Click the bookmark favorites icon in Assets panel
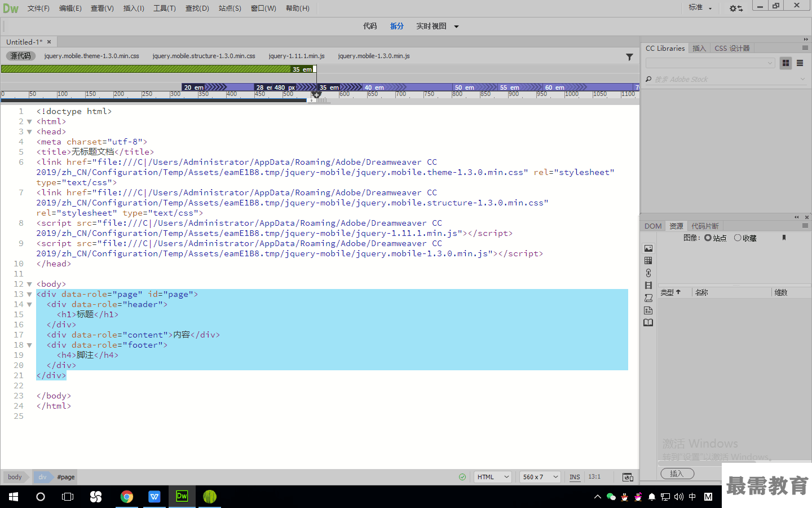 pyautogui.click(x=784, y=238)
